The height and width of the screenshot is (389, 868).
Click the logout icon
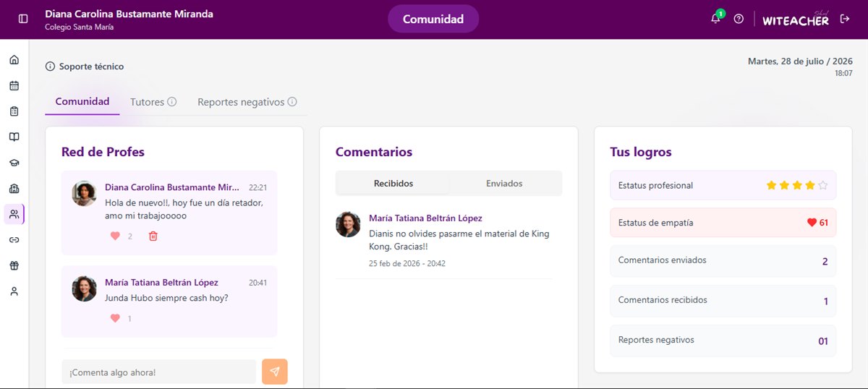click(x=844, y=19)
